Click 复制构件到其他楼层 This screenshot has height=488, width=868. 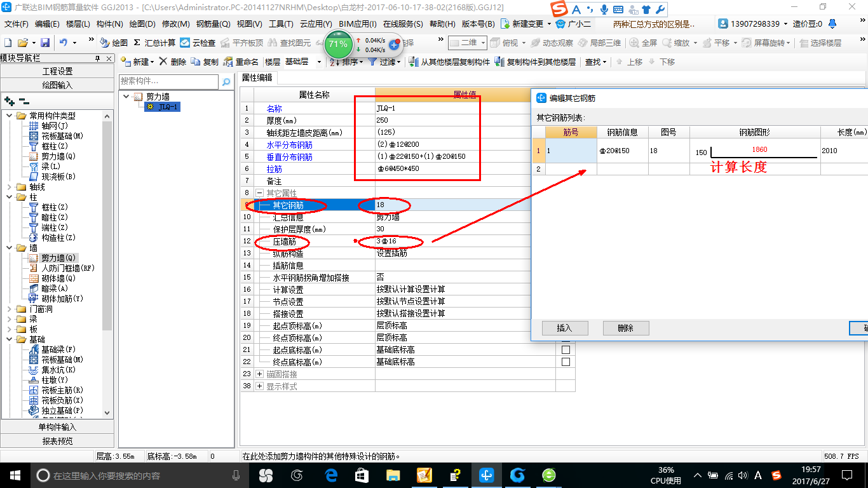click(536, 62)
